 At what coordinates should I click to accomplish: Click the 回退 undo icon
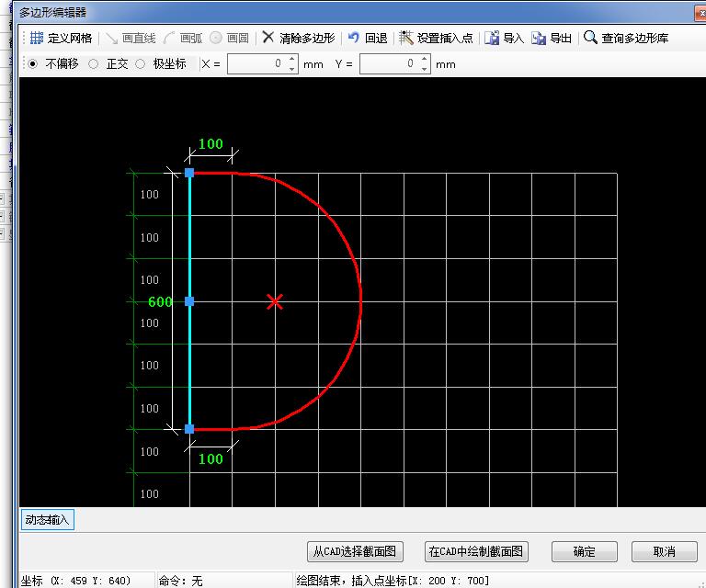[353, 38]
